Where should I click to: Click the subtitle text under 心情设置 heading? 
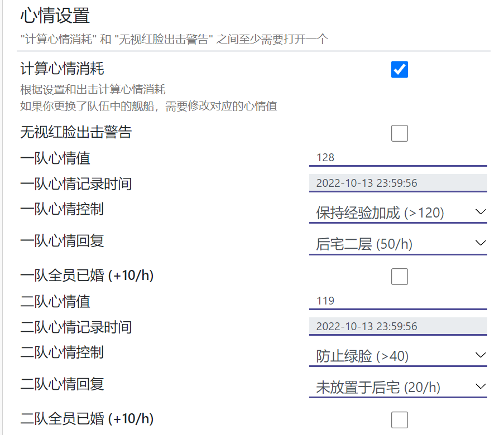174,39
